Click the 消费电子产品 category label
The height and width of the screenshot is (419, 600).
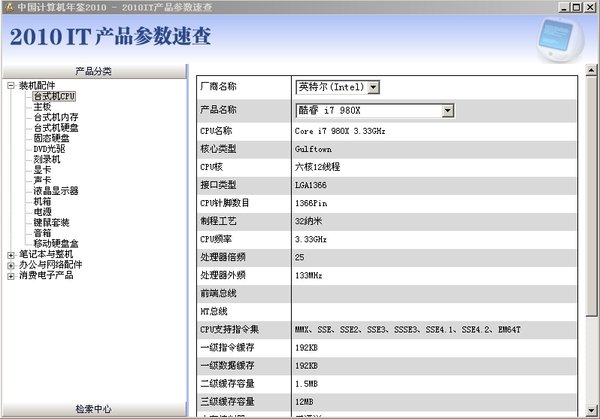pos(46,275)
